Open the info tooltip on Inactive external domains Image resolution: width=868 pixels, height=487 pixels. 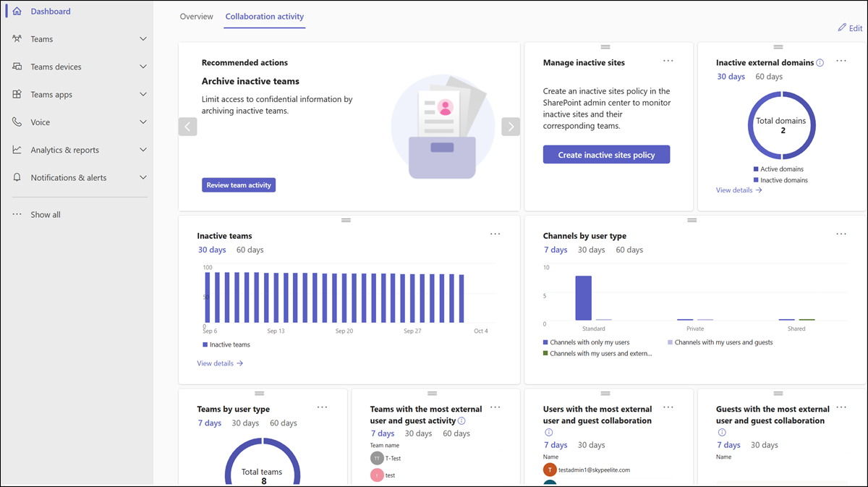click(x=820, y=62)
